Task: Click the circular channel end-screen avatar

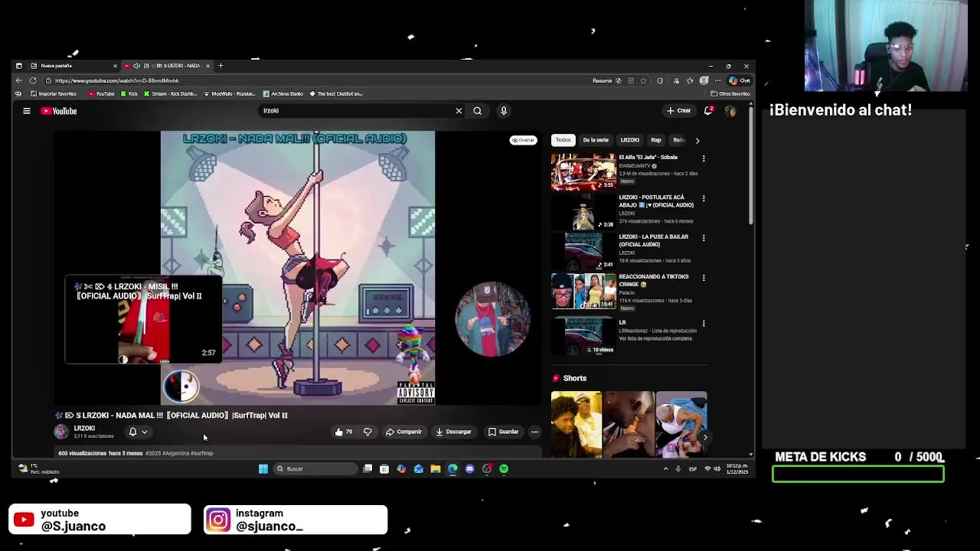Action: pyautogui.click(x=492, y=319)
